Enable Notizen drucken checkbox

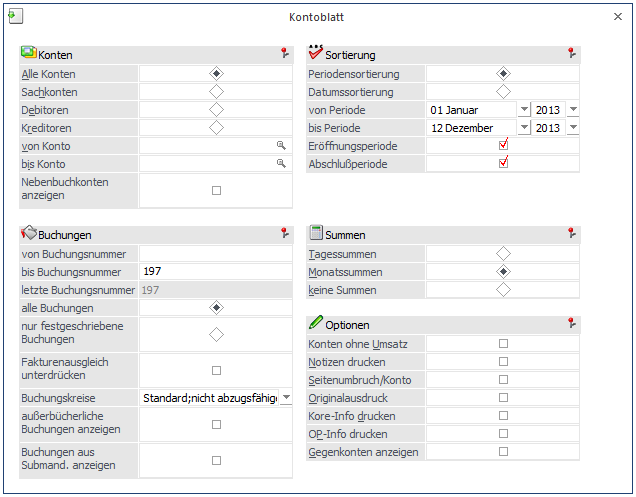(503, 362)
